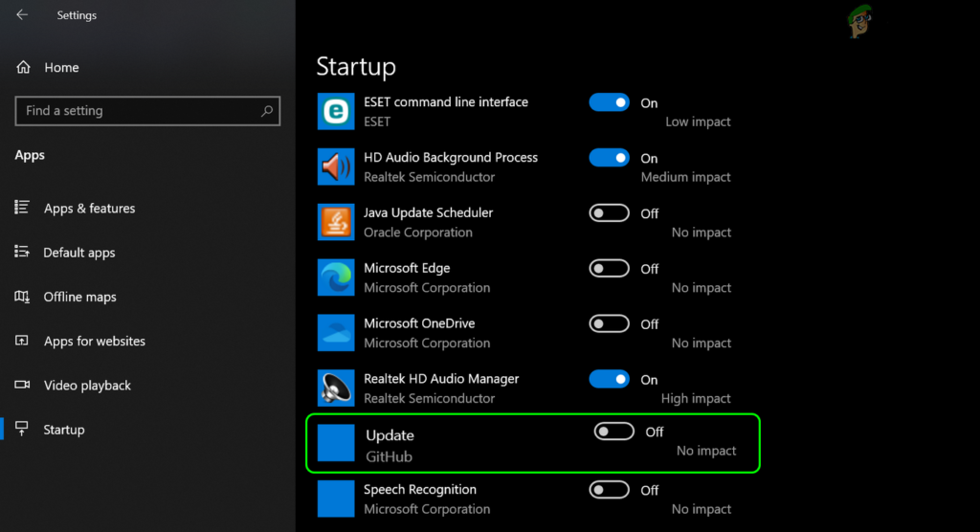Screen dimensions: 980x532
Task: Open Offline maps settings
Action: (x=79, y=297)
